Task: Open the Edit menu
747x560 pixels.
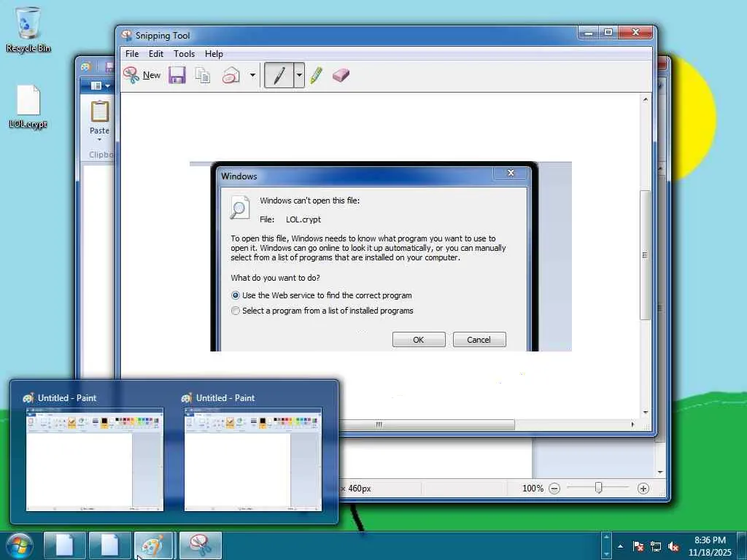Action: [x=156, y=54]
